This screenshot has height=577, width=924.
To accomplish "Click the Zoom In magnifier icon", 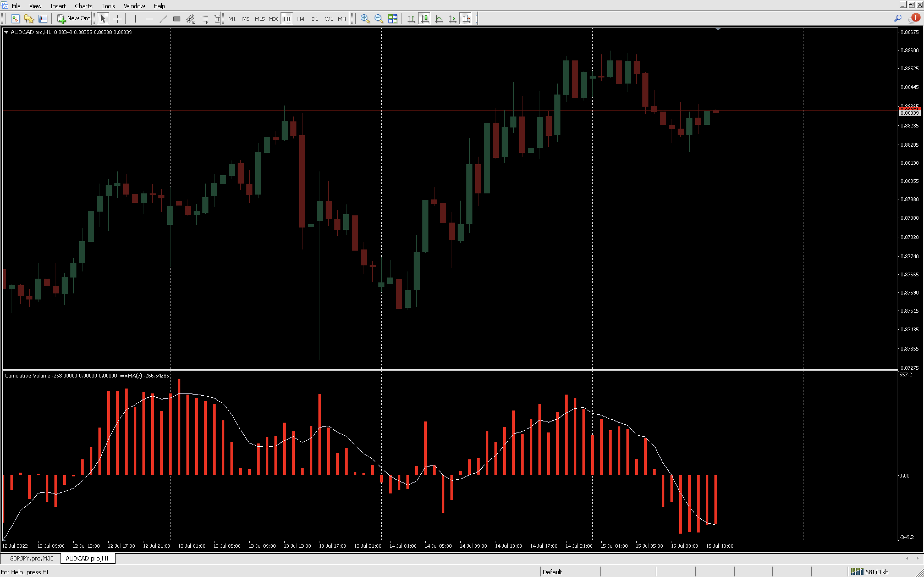I will 365,19.
